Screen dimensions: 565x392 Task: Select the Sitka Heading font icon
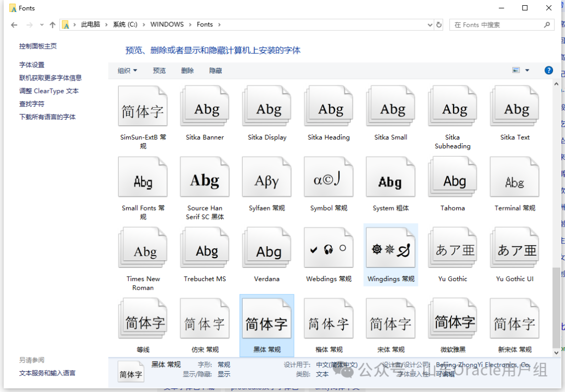click(x=329, y=106)
